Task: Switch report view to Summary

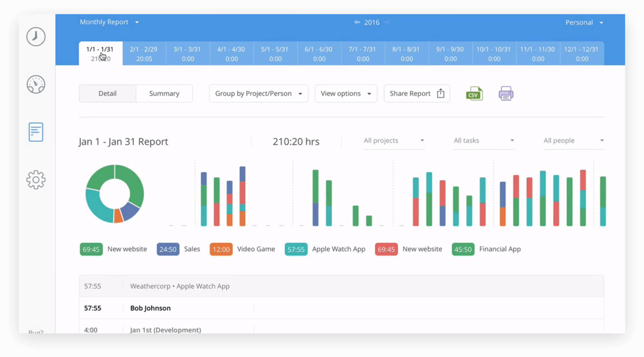Action: pos(164,93)
